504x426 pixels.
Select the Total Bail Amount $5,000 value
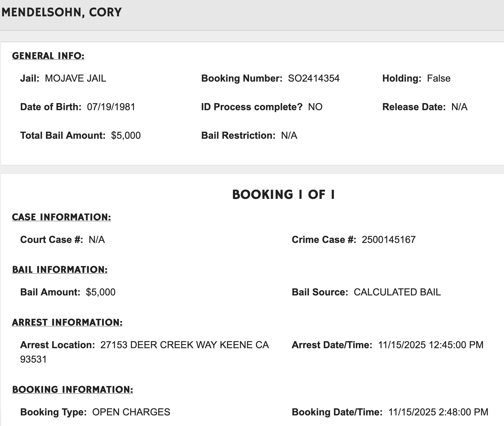click(x=126, y=135)
